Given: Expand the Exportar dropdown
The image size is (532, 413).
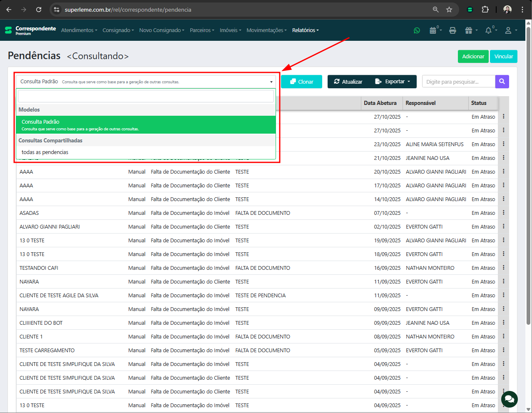Looking at the screenshot, I should [x=393, y=82].
